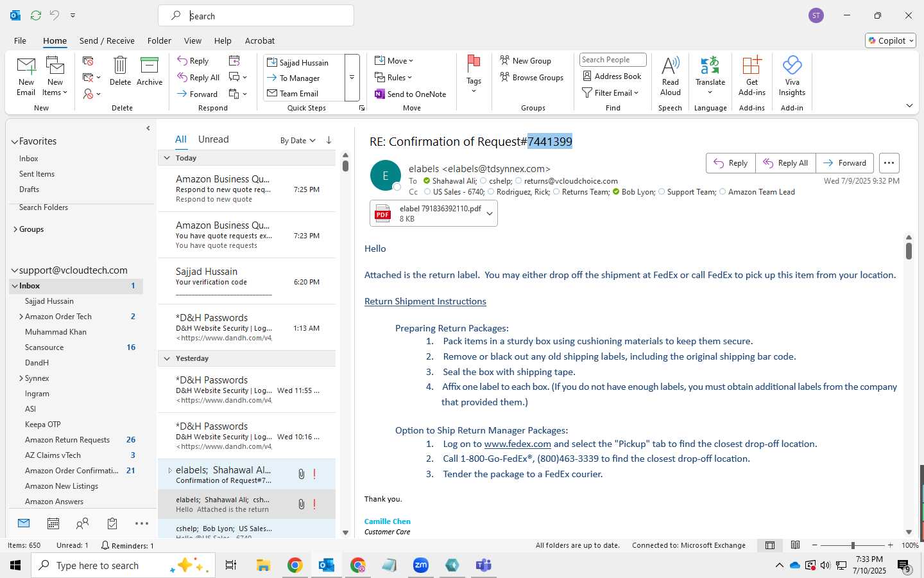Click zoom in plus button

coord(890,545)
